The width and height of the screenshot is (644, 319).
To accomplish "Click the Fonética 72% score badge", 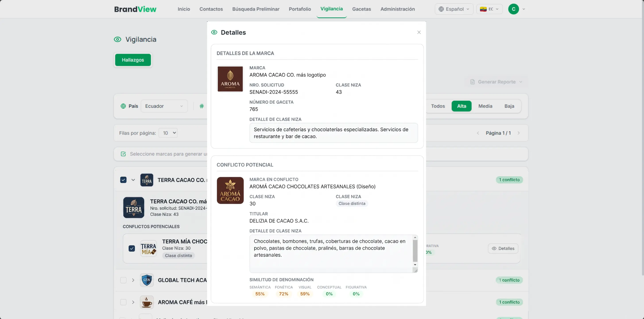I will [283, 294].
